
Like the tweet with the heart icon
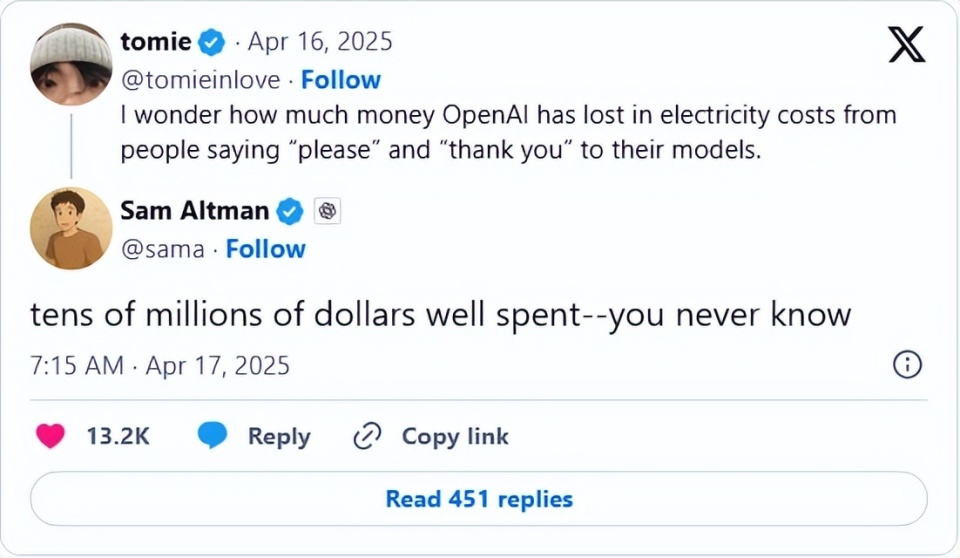tap(50, 436)
